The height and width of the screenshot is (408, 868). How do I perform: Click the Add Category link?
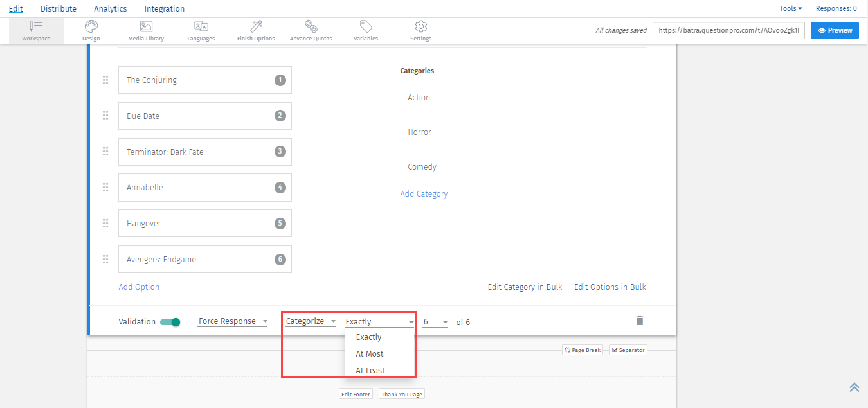[424, 194]
